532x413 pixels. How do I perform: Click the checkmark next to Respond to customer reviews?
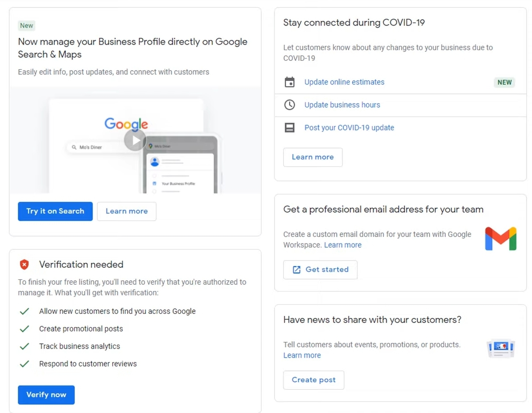pyautogui.click(x=25, y=364)
